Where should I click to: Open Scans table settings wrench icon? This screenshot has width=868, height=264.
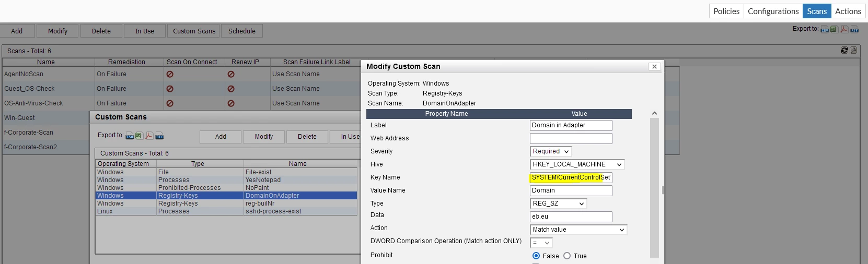pos(853,50)
